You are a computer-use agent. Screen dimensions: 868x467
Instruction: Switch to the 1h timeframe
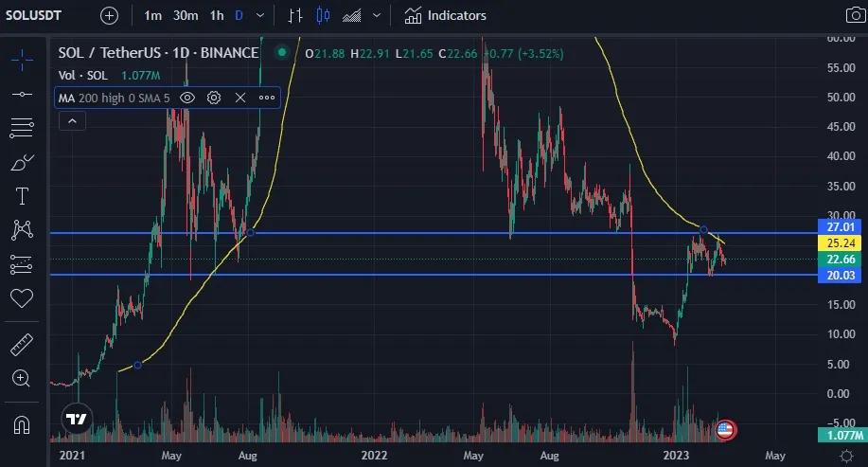pyautogui.click(x=217, y=15)
